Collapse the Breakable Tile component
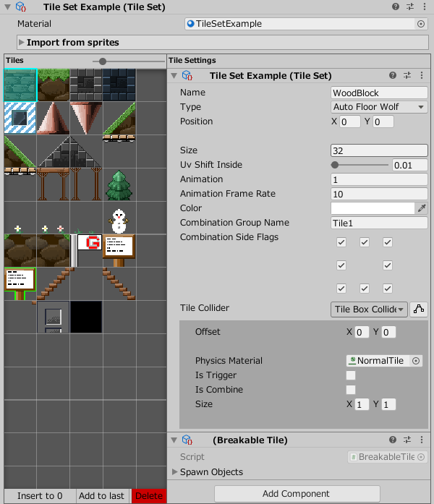Image resolution: width=434 pixels, height=504 pixels. [x=174, y=440]
